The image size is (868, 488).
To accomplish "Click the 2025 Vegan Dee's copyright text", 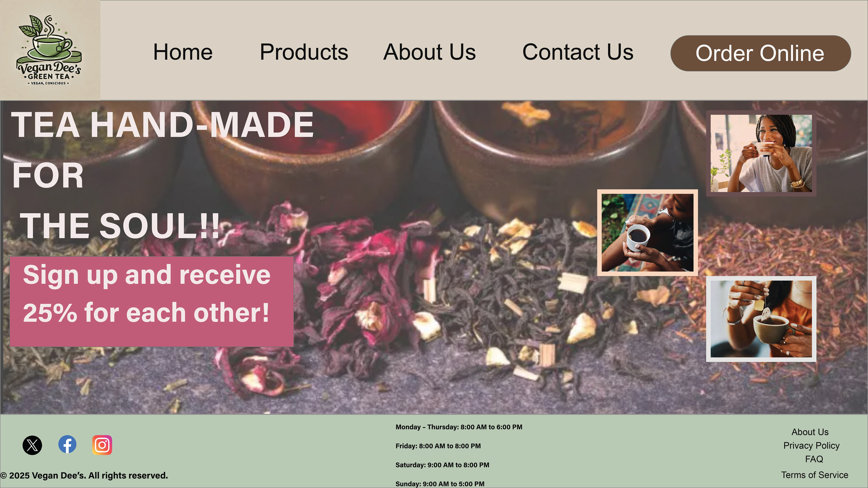I will click(84, 475).
